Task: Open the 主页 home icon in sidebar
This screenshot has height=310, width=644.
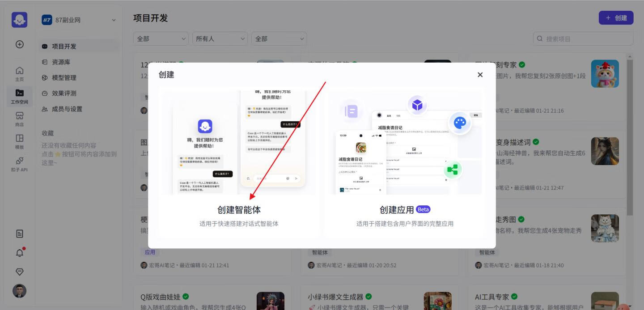Action: pyautogui.click(x=20, y=73)
